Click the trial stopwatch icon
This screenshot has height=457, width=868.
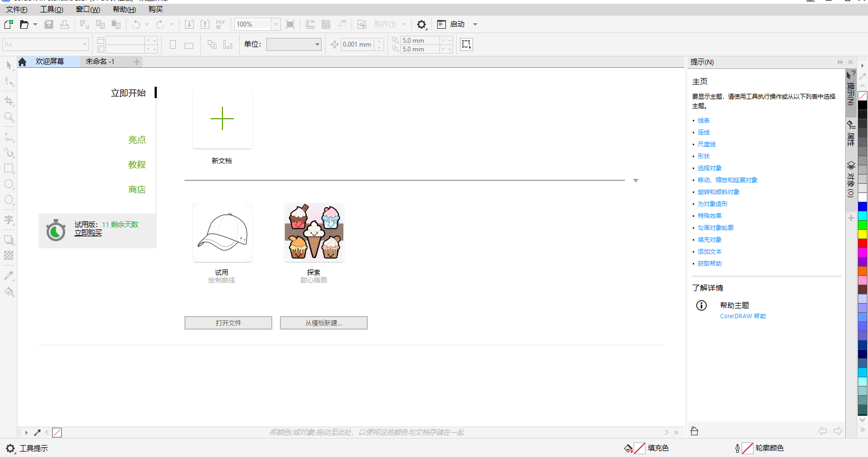[x=55, y=230]
